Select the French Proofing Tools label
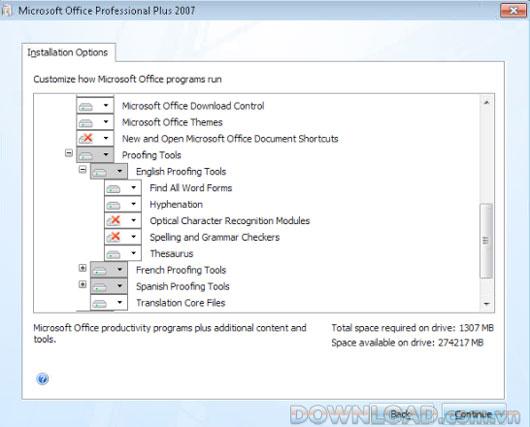The width and height of the screenshot is (530, 427). [x=181, y=270]
